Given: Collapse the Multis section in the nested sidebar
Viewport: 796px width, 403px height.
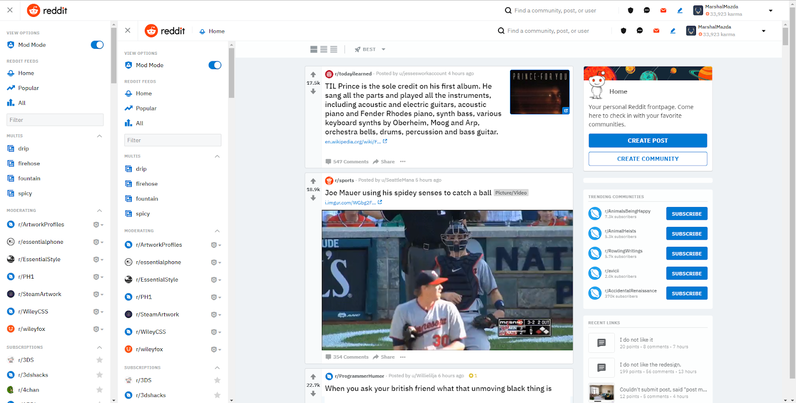Looking at the screenshot, I should [x=217, y=156].
